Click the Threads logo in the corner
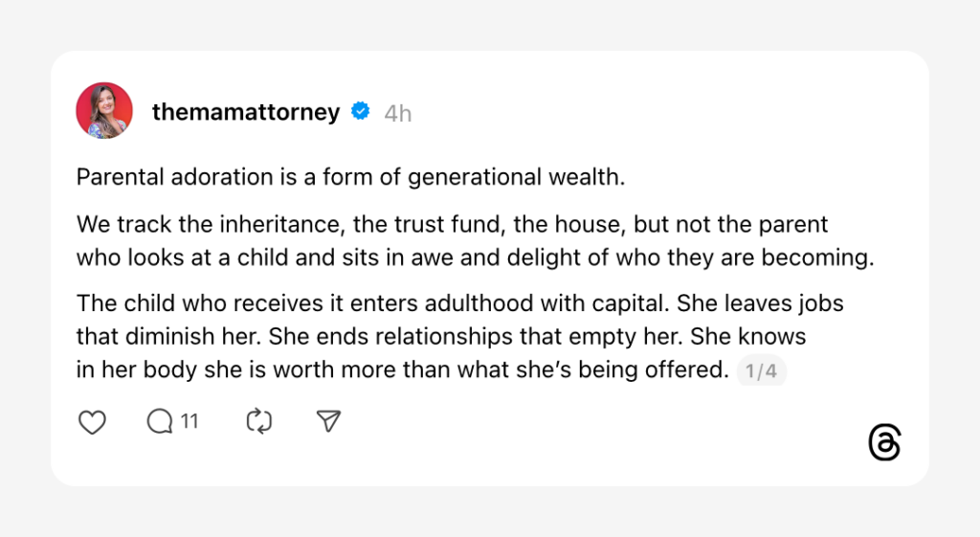The width and height of the screenshot is (980, 537). [x=884, y=443]
